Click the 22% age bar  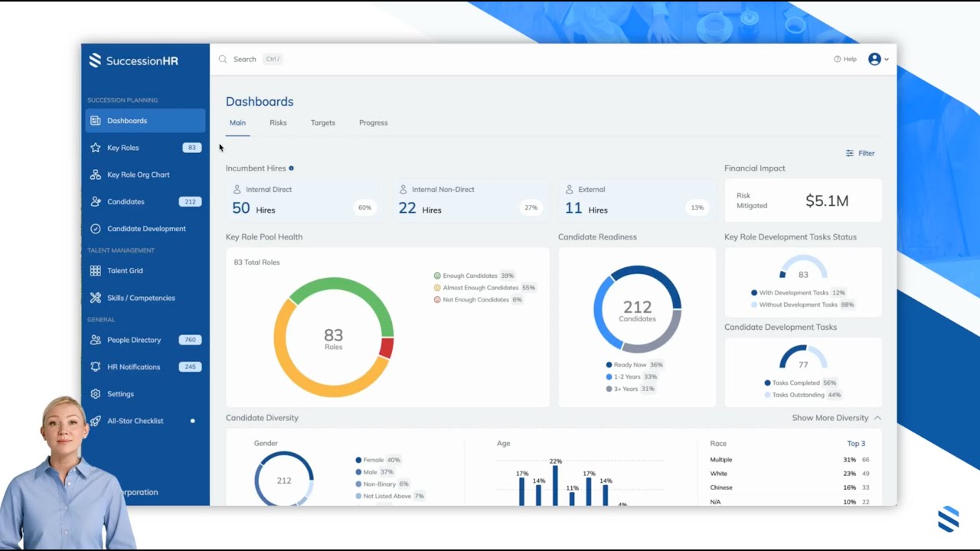click(x=556, y=486)
